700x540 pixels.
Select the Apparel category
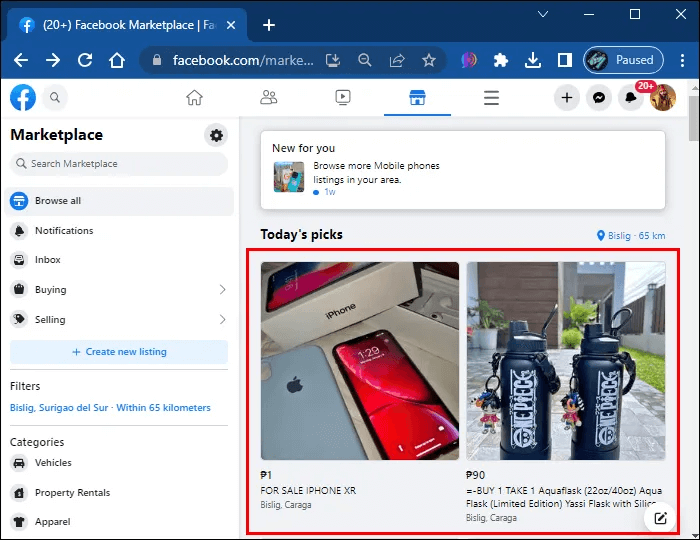tap(119, 522)
